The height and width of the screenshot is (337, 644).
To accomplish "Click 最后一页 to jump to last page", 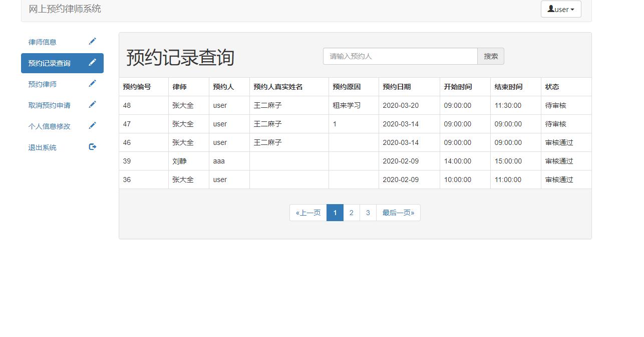I will pos(398,212).
